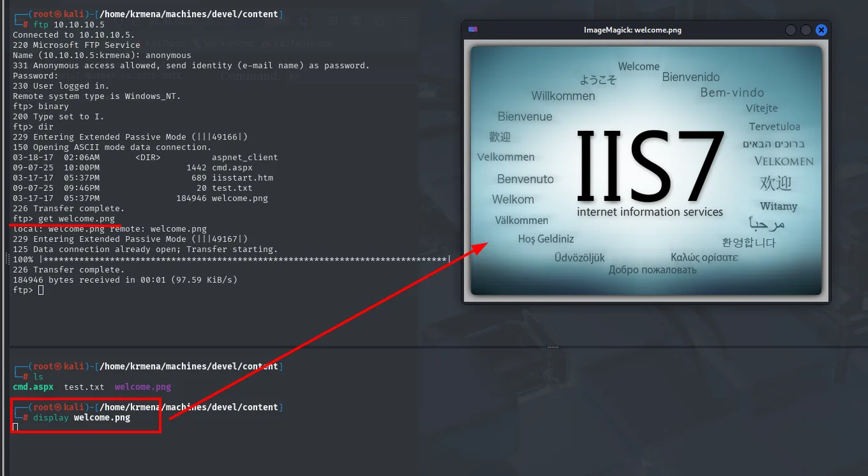Click prompt path above the ls command
Screen dimensions: 868x476
click(x=188, y=366)
